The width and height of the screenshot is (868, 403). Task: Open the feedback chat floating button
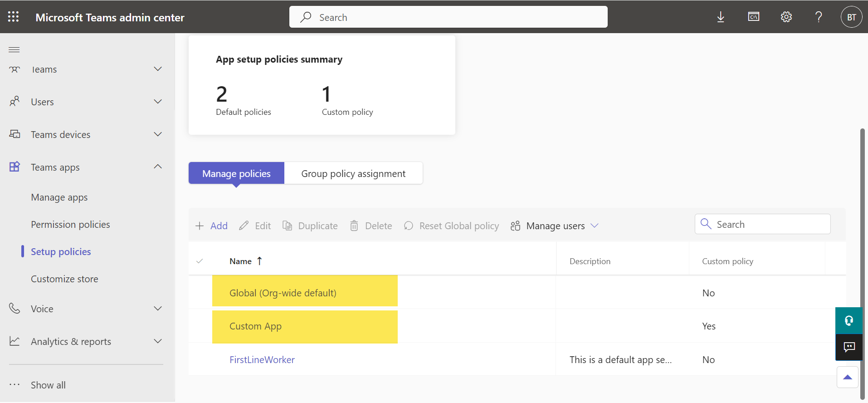tap(849, 347)
